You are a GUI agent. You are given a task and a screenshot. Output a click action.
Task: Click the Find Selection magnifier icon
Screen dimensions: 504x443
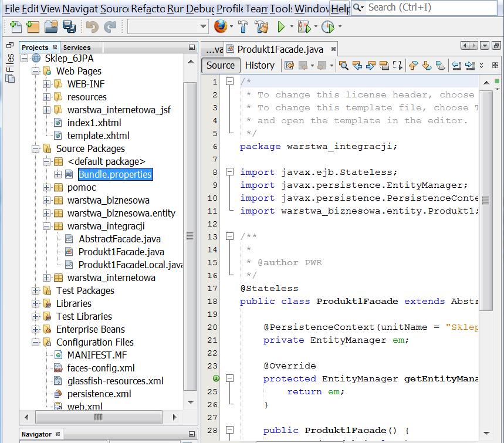[x=344, y=66]
